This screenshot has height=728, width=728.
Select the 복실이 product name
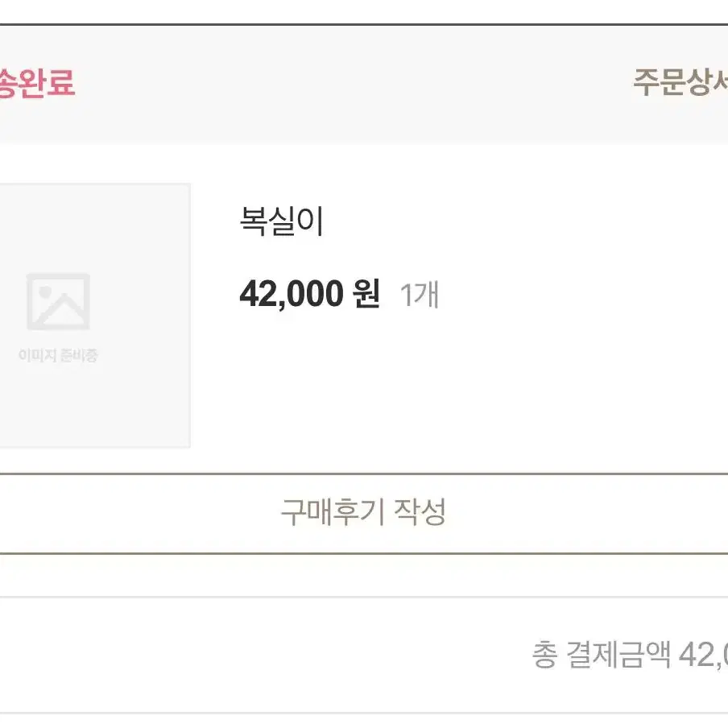point(281,221)
